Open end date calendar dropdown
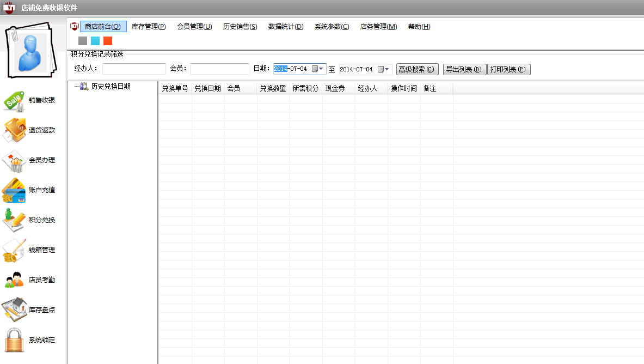644x364 pixels. point(383,69)
